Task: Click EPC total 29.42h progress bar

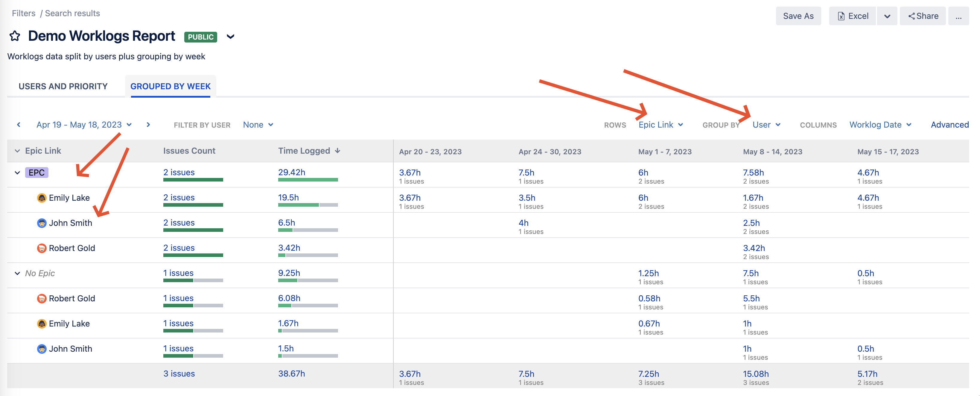Action: coord(308,180)
